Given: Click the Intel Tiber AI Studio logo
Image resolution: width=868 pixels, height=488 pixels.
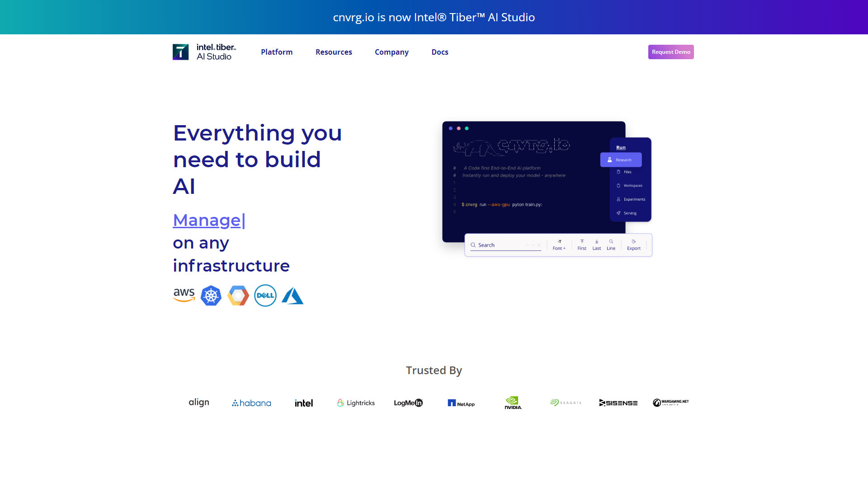Looking at the screenshot, I should click(204, 52).
